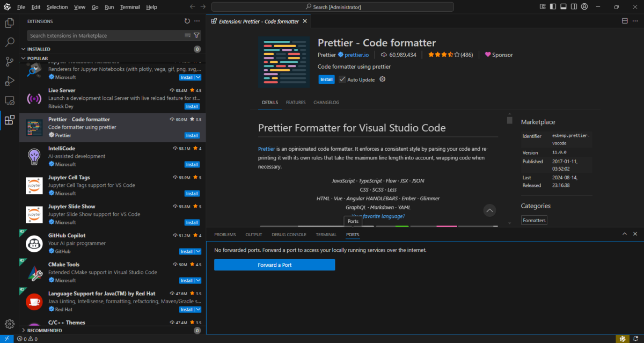Screen dimensions: 644x343
Task: Switch to the Terminal panel tab
Action: pos(326,235)
